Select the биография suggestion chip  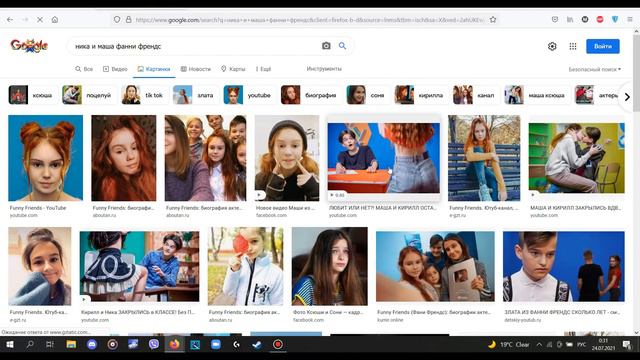pos(310,95)
